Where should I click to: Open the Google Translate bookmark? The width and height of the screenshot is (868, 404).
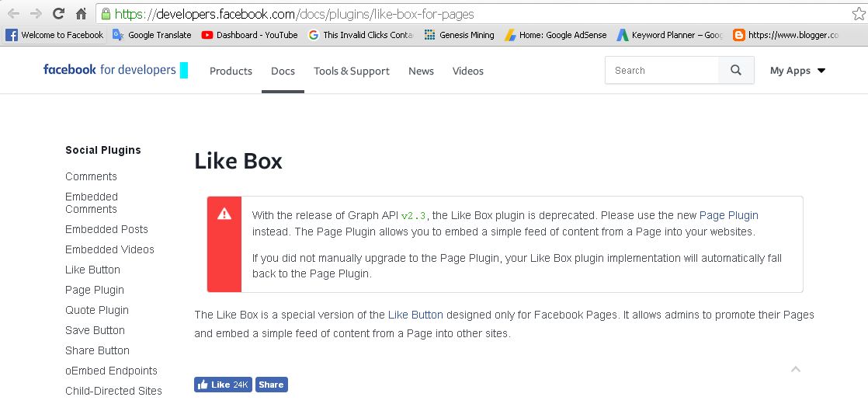pos(151,35)
